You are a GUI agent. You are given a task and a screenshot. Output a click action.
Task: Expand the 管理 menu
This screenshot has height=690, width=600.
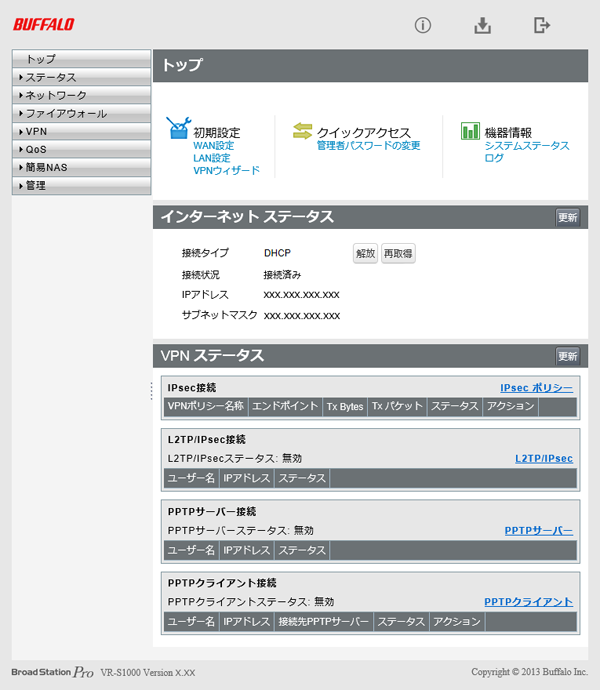click(x=81, y=186)
